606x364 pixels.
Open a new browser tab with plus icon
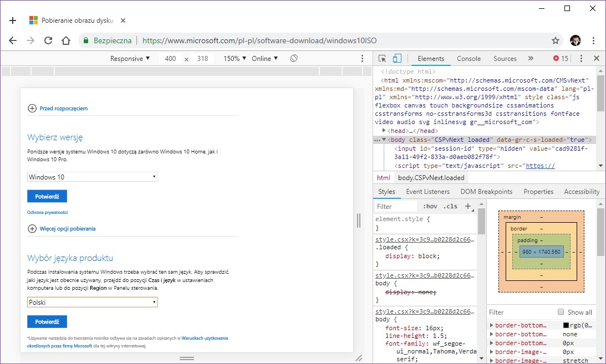pyautogui.click(x=13, y=20)
